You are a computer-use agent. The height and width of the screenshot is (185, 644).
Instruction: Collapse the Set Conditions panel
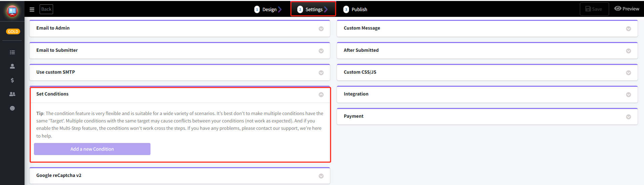(321, 95)
